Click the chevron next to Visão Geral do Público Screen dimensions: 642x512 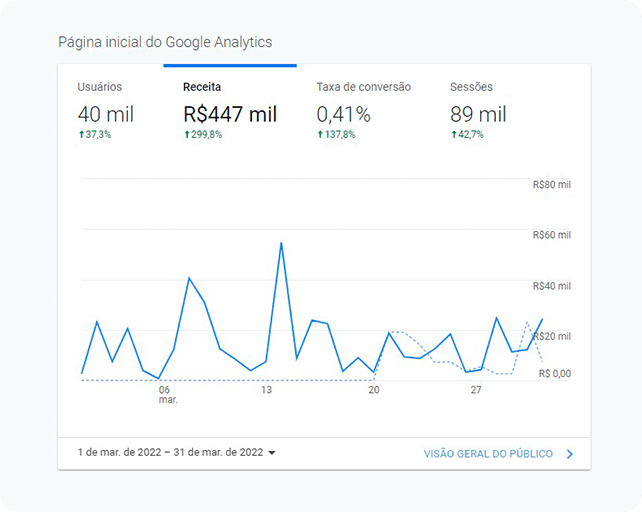coord(570,454)
